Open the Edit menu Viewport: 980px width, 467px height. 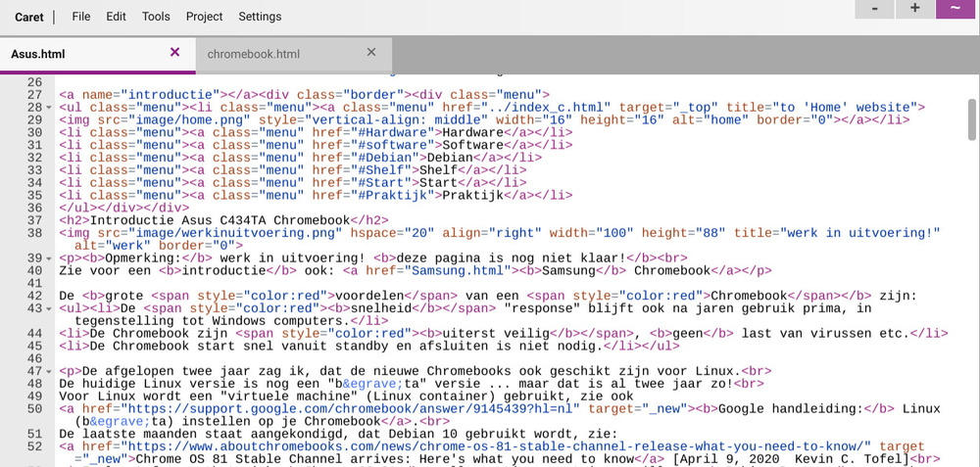pyautogui.click(x=117, y=17)
